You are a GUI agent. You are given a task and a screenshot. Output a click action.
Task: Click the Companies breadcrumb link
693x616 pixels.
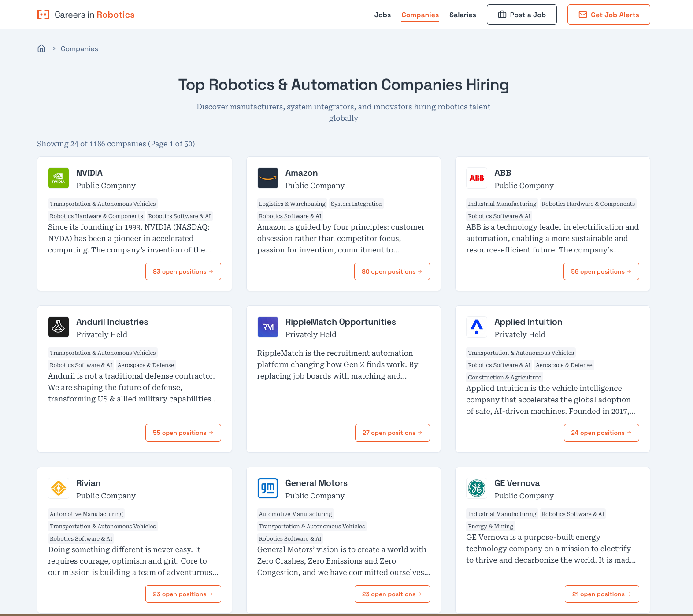[x=79, y=49]
